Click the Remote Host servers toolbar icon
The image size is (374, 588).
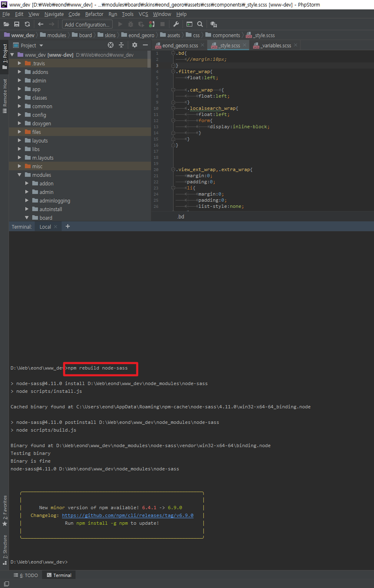214,24
